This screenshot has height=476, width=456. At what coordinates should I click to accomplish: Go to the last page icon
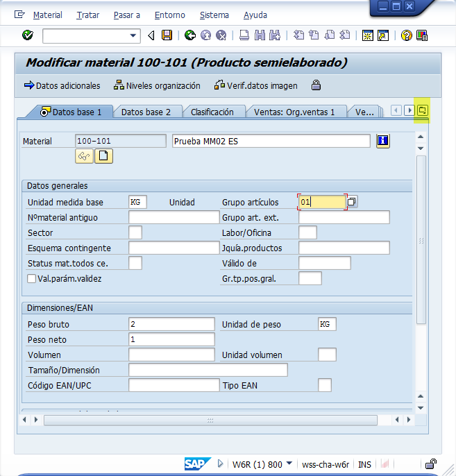tap(345, 35)
